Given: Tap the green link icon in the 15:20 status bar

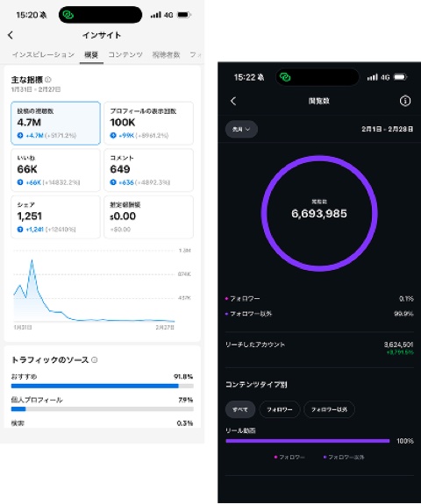Looking at the screenshot, I should click(68, 15).
